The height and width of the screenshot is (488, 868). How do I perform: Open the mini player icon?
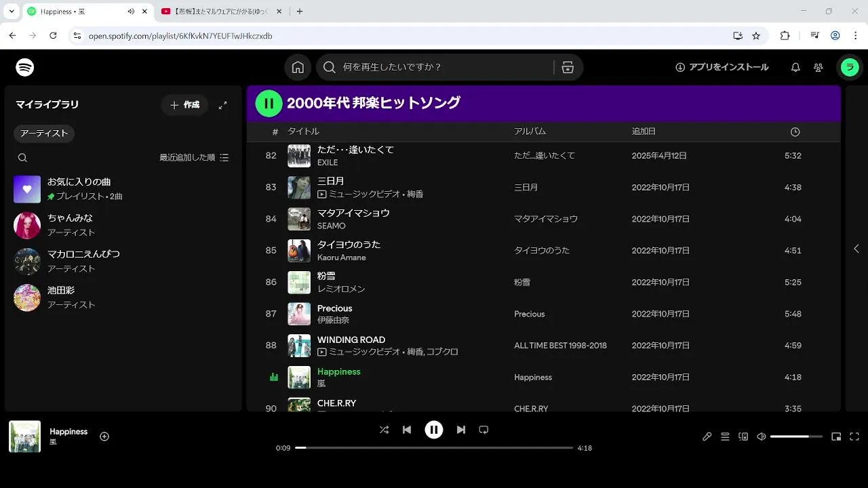click(x=836, y=436)
